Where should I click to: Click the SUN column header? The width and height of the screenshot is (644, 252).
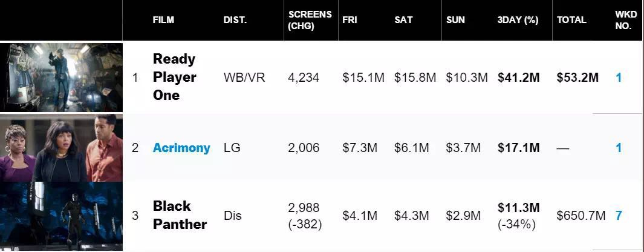tap(455, 20)
